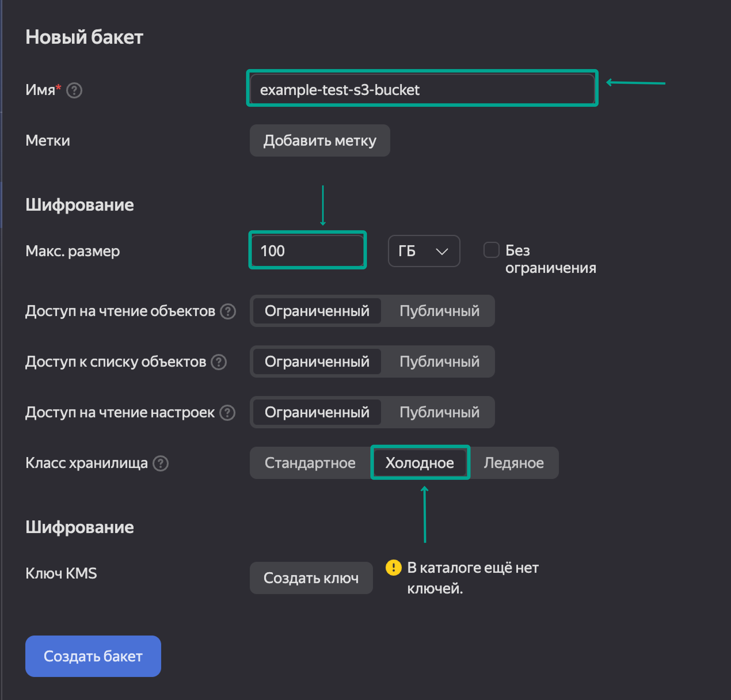Click the Макс. размер value field
Screen dimensions: 731x700
pyautogui.click(x=307, y=251)
